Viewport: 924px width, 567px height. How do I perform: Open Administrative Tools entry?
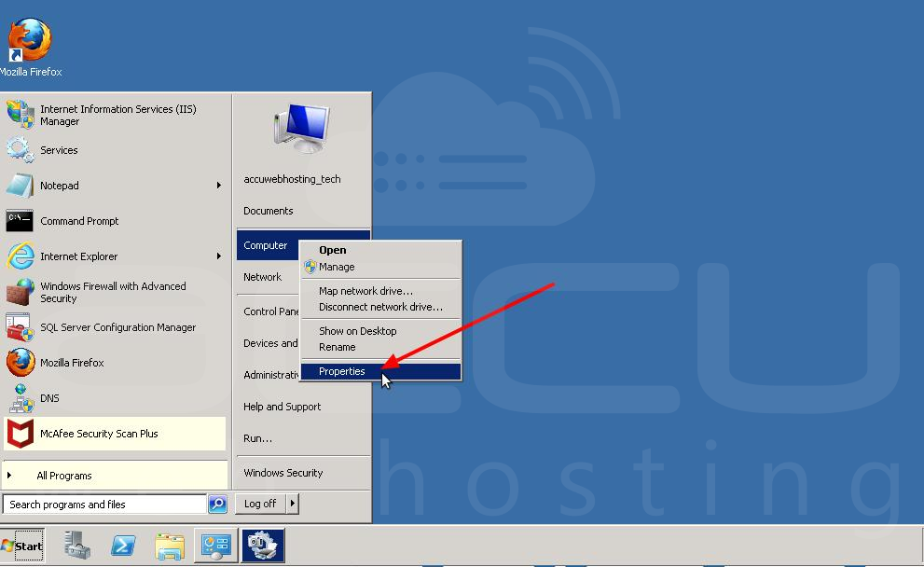click(x=270, y=375)
